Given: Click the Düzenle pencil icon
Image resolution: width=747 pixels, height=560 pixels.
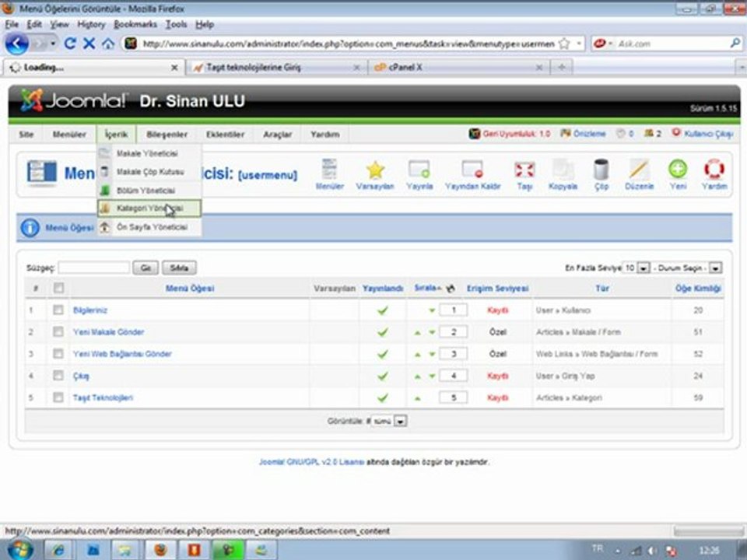Looking at the screenshot, I should pyautogui.click(x=639, y=174).
